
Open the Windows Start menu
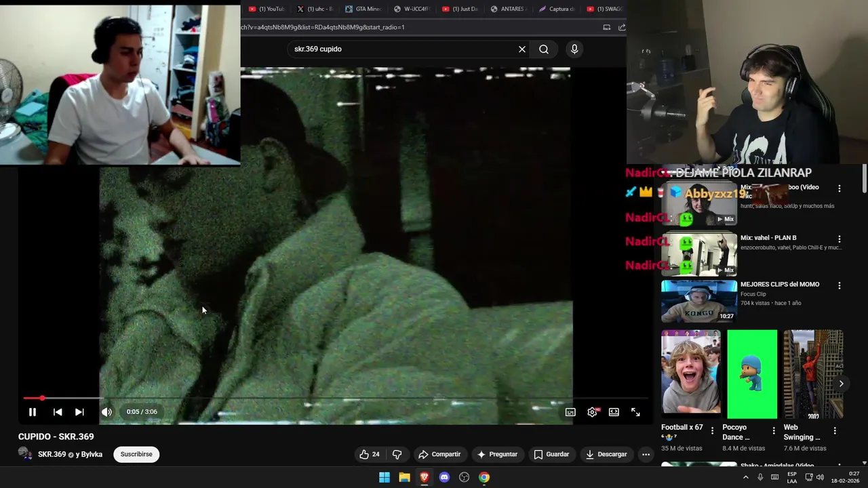[384, 477]
